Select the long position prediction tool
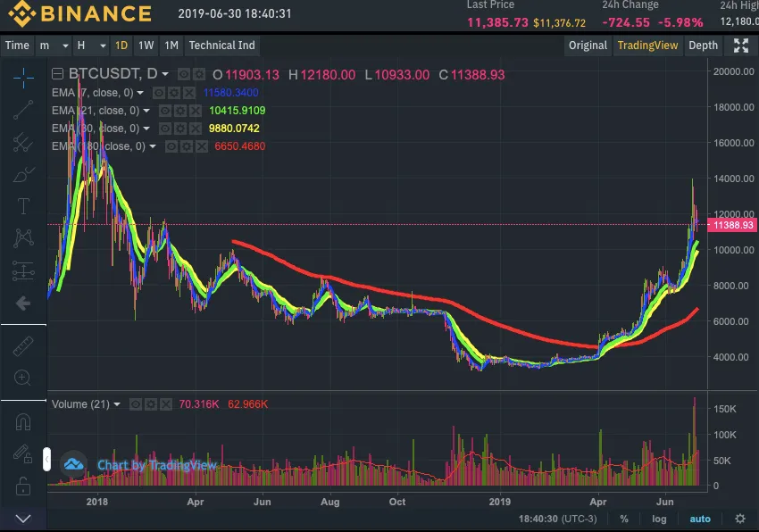Image resolution: width=759 pixels, height=532 pixels. (23, 270)
